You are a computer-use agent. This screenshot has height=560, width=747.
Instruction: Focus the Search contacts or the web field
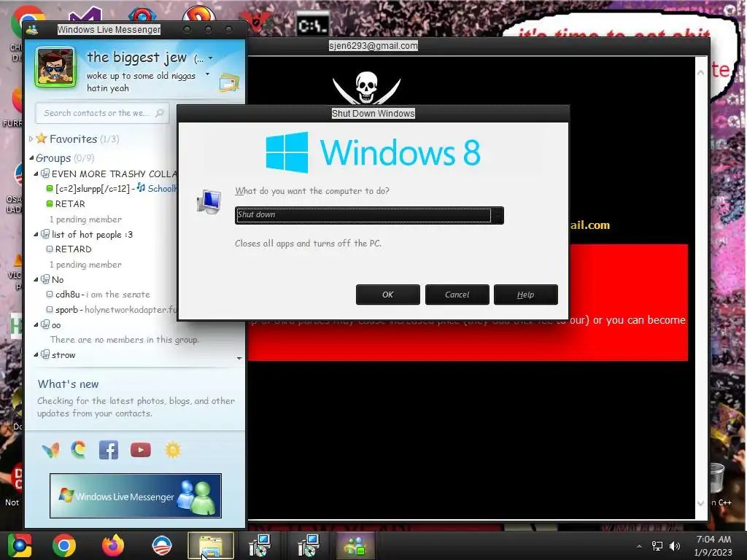[x=102, y=113]
